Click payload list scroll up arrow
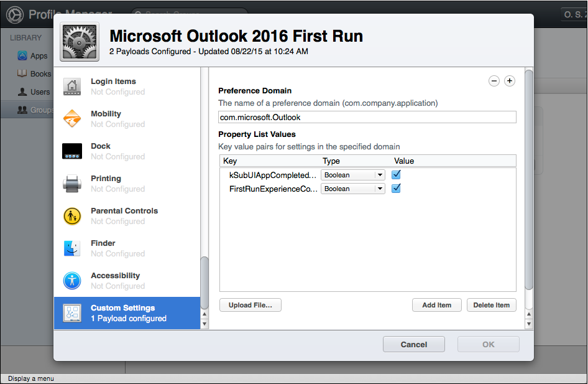This screenshot has width=588, height=384. pyautogui.click(x=204, y=314)
